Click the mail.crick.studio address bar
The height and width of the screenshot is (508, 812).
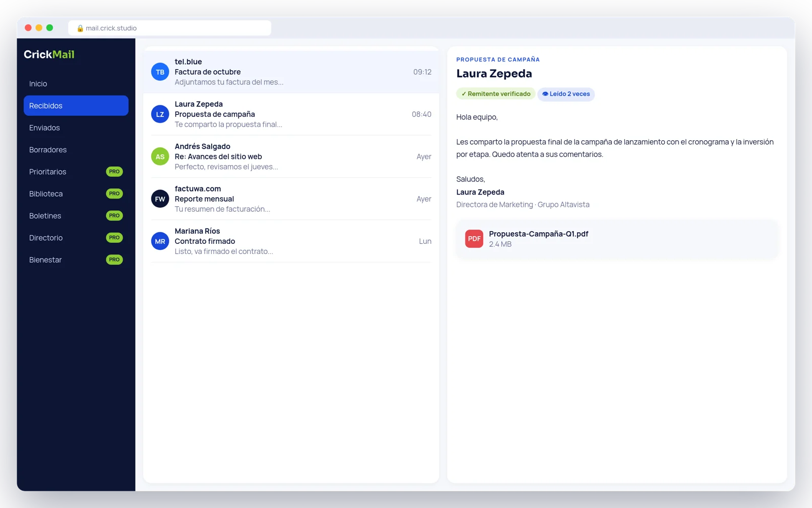point(170,28)
